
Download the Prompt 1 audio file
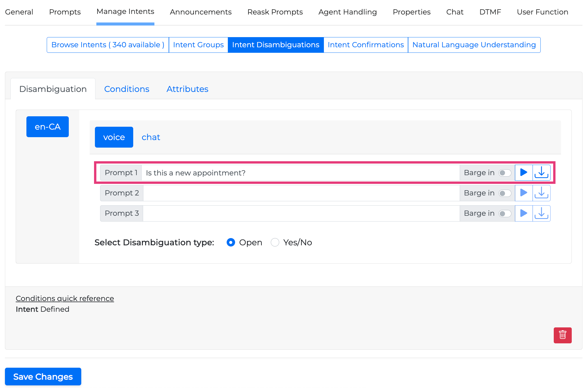(x=541, y=173)
